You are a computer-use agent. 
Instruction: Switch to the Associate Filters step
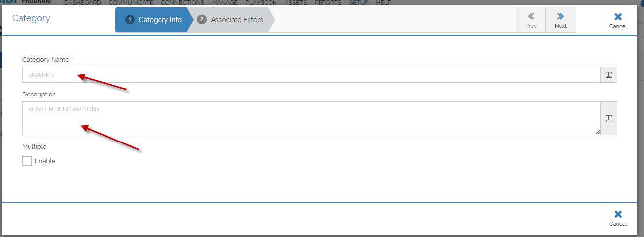point(231,20)
